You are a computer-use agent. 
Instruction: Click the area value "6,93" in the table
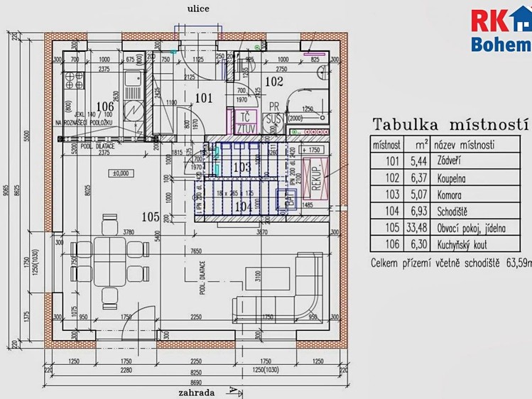coord(418,211)
